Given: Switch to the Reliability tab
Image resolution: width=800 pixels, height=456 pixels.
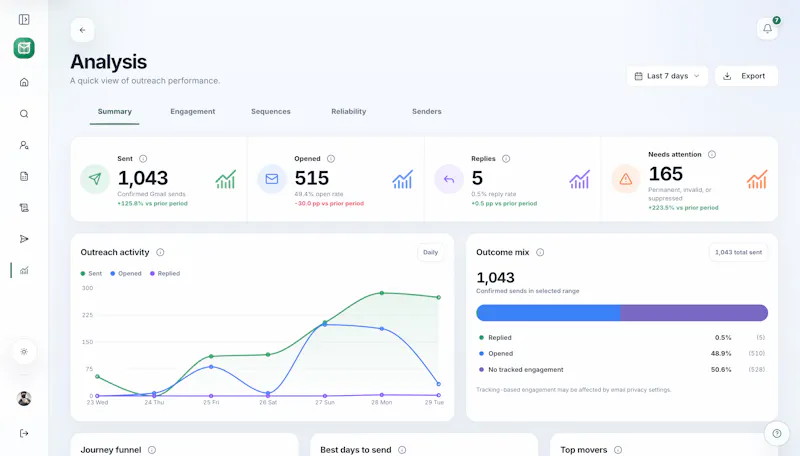Looking at the screenshot, I should coord(348,112).
